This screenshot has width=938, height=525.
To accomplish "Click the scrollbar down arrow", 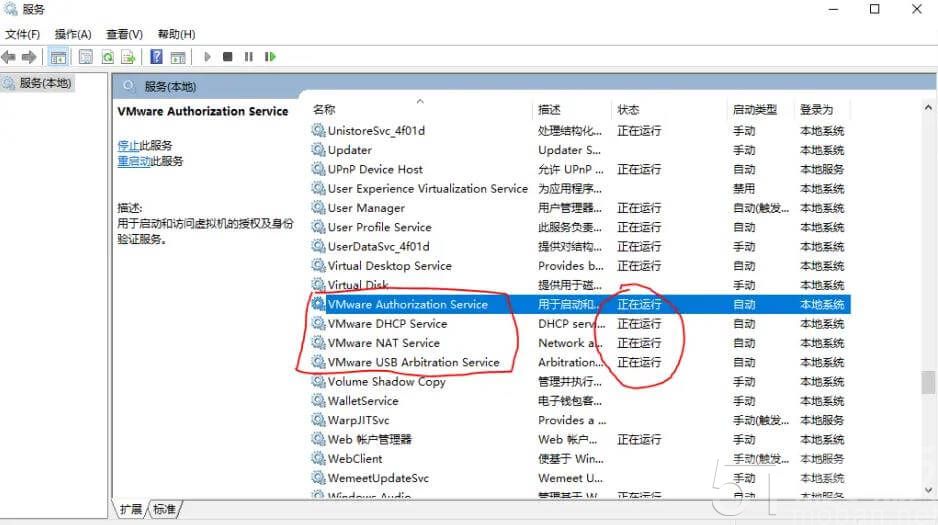I will pyautogui.click(x=928, y=490).
